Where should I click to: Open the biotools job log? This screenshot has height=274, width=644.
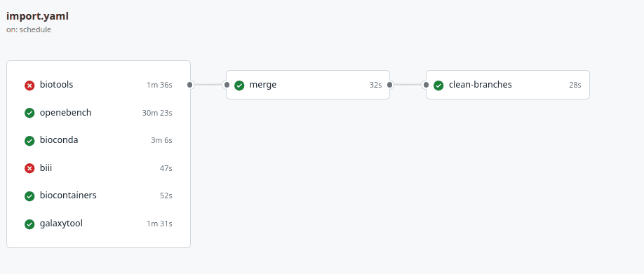click(99, 85)
